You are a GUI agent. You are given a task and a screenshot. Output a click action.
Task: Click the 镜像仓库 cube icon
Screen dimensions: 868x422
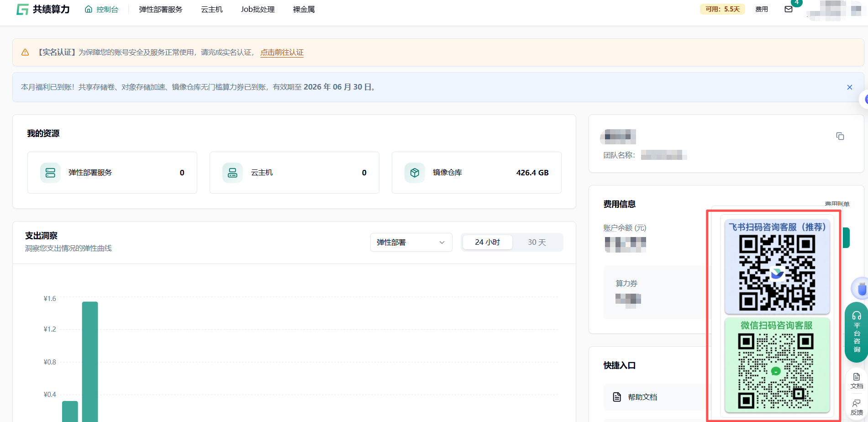click(415, 173)
